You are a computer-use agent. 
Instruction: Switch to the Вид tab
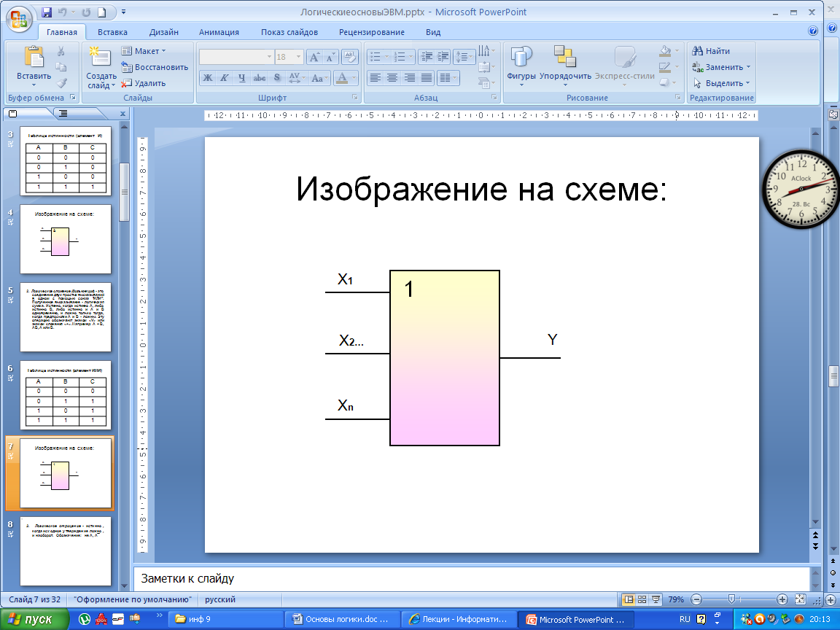click(x=433, y=32)
